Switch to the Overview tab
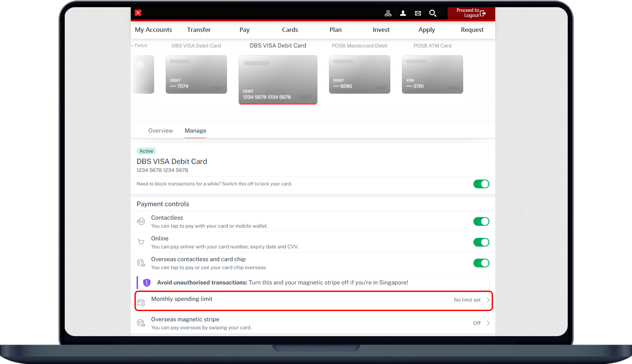The image size is (632, 364). point(160,130)
